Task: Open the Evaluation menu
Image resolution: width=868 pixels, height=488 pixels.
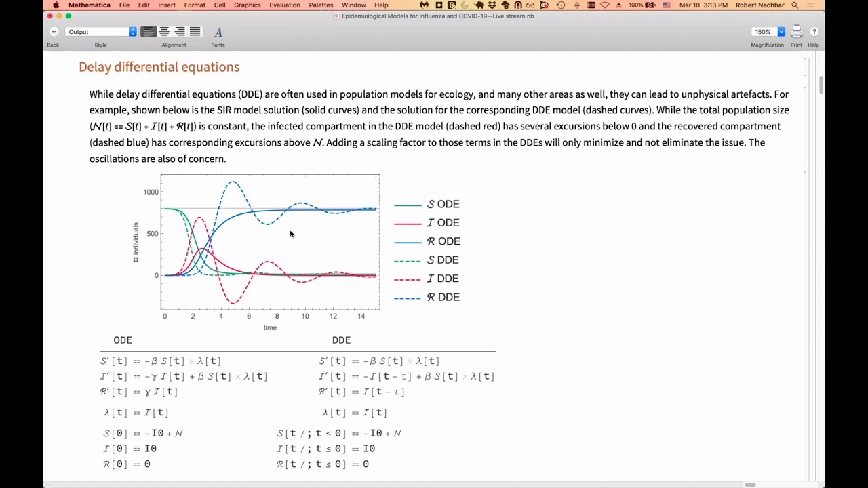Action: tap(285, 5)
